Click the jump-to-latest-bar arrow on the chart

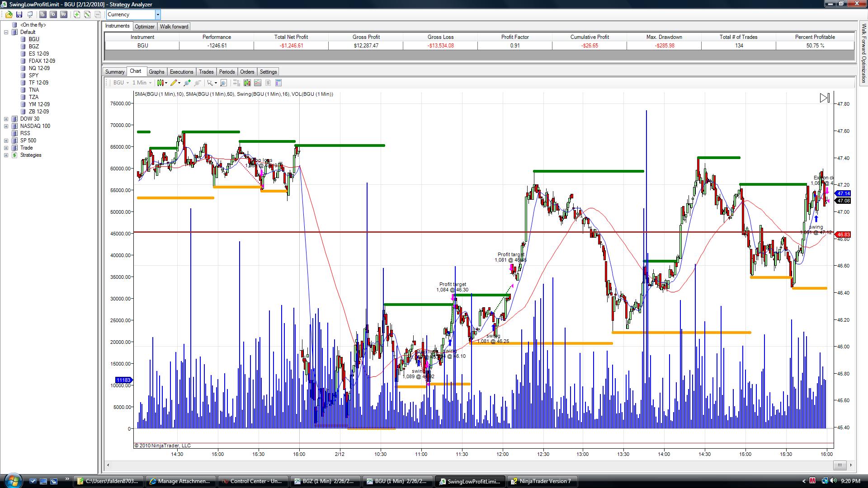point(824,98)
